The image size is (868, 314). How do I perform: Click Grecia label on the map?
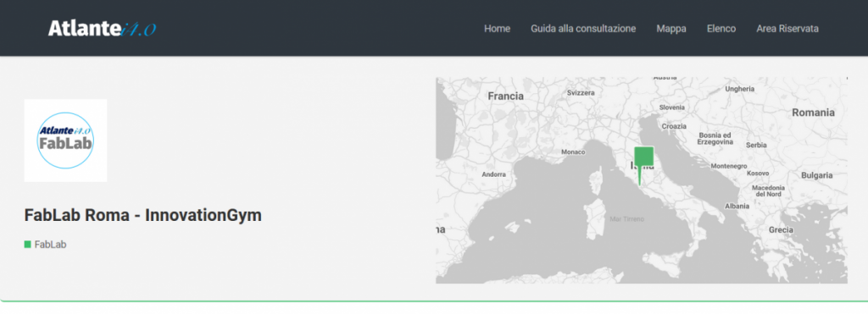[x=781, y=230]
